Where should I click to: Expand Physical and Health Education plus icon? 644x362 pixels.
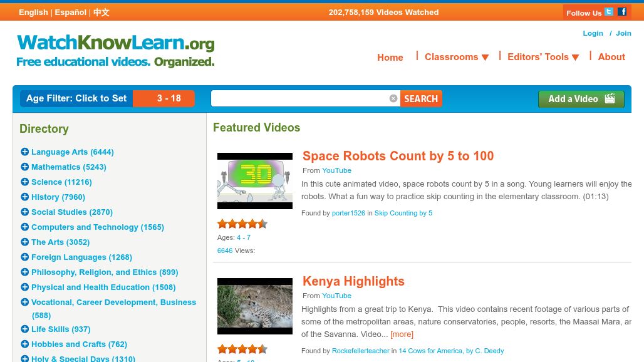(x=24, y=287)
